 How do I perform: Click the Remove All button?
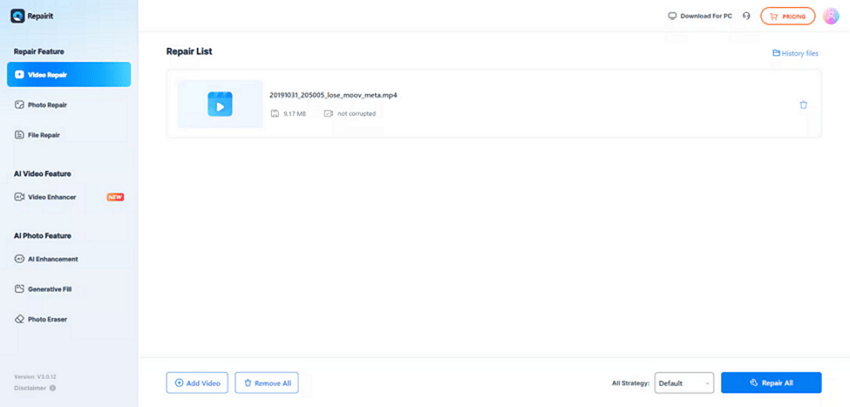pyautogui.click(x=266, y=383)
